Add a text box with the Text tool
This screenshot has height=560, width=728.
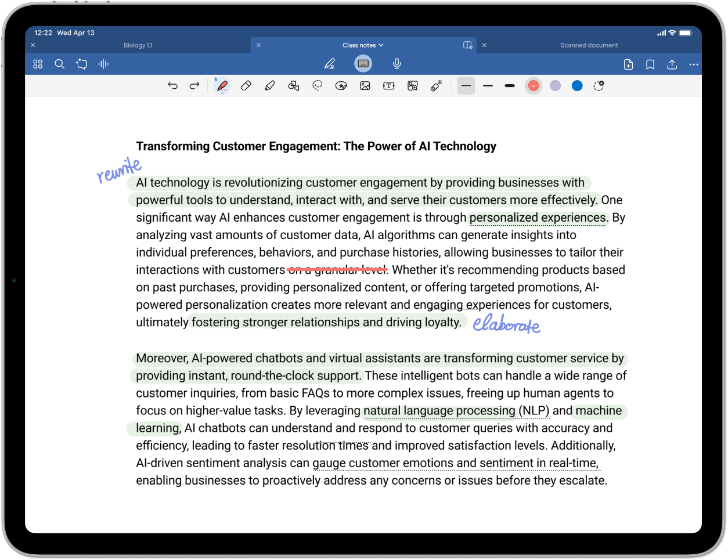point(390,85)
